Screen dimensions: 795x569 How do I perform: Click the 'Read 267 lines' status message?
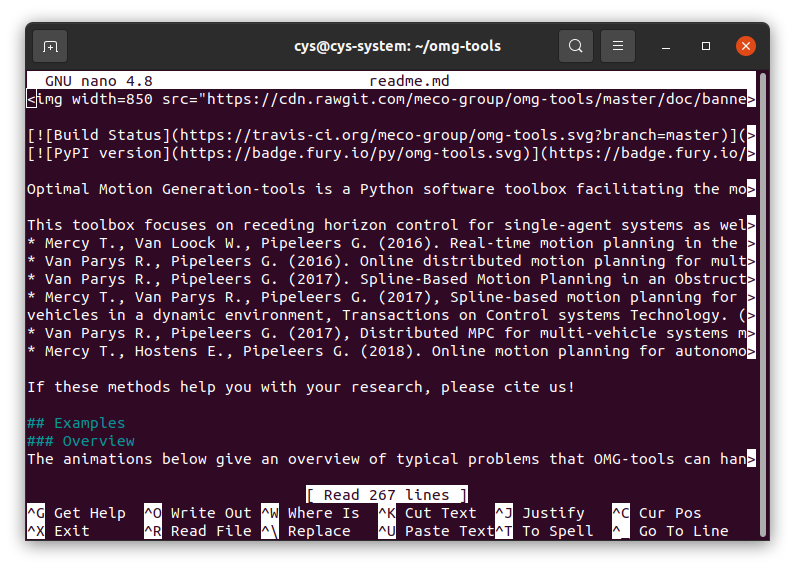(x=387, y=495)
